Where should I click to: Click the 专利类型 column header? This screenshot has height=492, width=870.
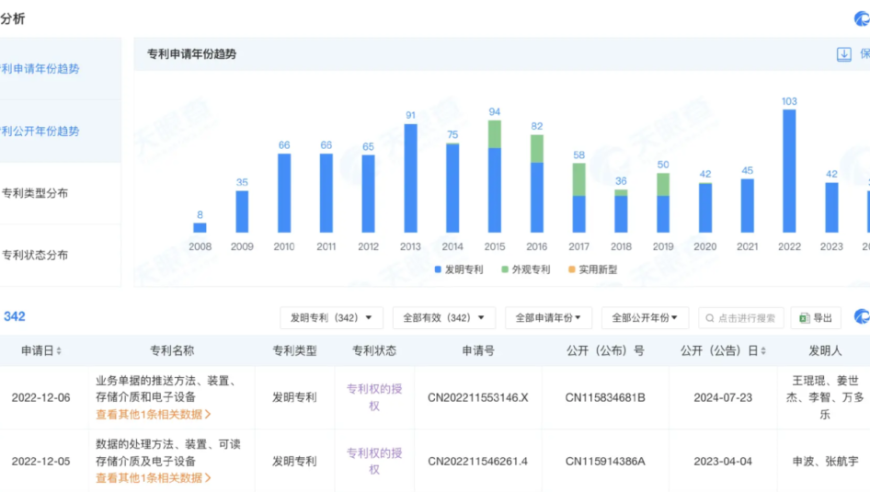pyautogui.click(x=295, y=351)
